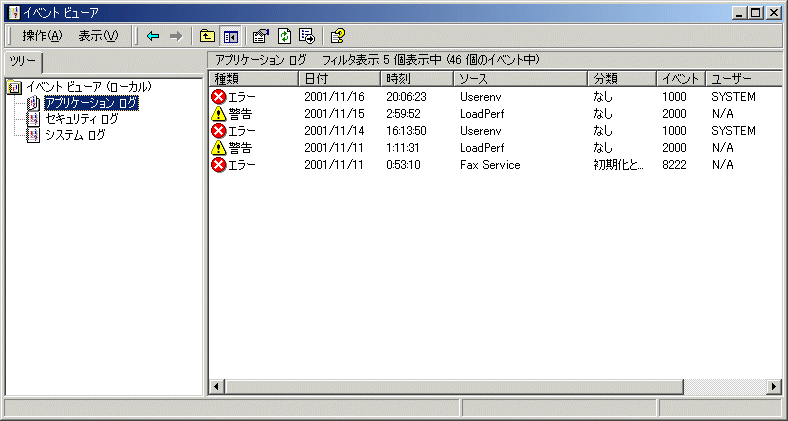
Task: Click time 2:59:52 cell
Action: click(403, 114)
